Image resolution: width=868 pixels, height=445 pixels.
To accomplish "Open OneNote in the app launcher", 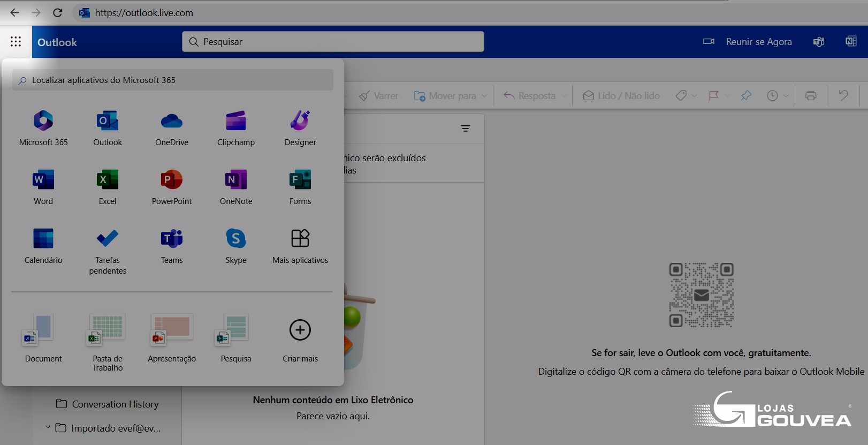I will click(236, 187).
